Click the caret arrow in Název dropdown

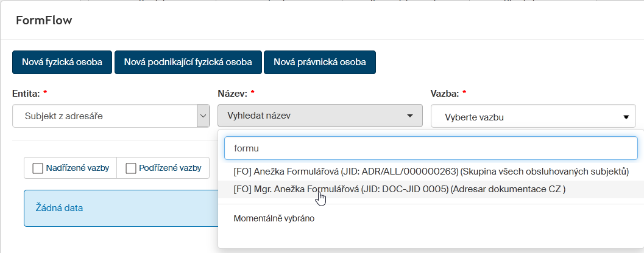pyautogui.click(x=410, y=115)
